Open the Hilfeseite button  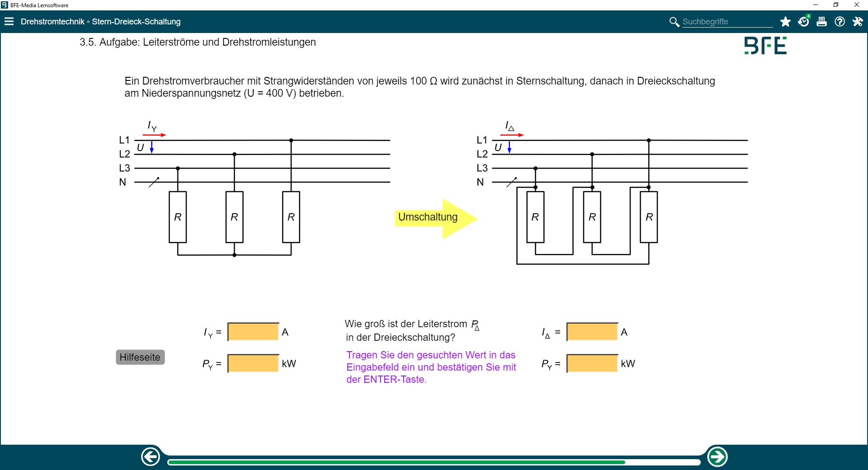(x=140, y=357)
